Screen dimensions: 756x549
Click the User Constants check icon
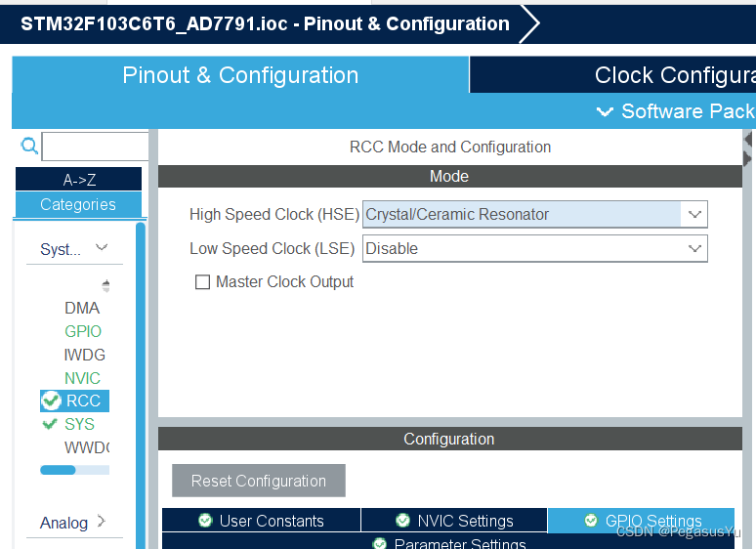click(x=205, y=520)
